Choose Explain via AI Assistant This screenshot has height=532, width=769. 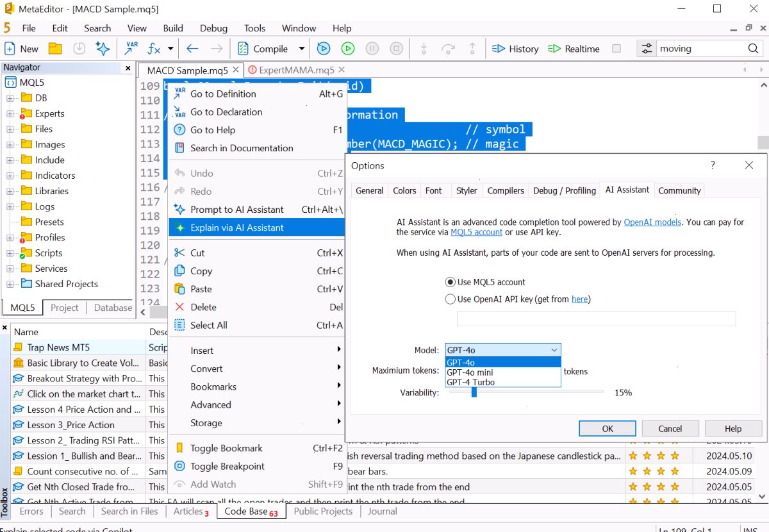[x=256, y=228]
